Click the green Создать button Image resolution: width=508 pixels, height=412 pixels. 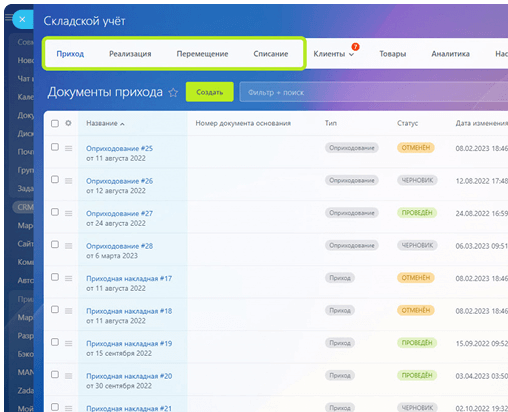[x=210, y=92]
